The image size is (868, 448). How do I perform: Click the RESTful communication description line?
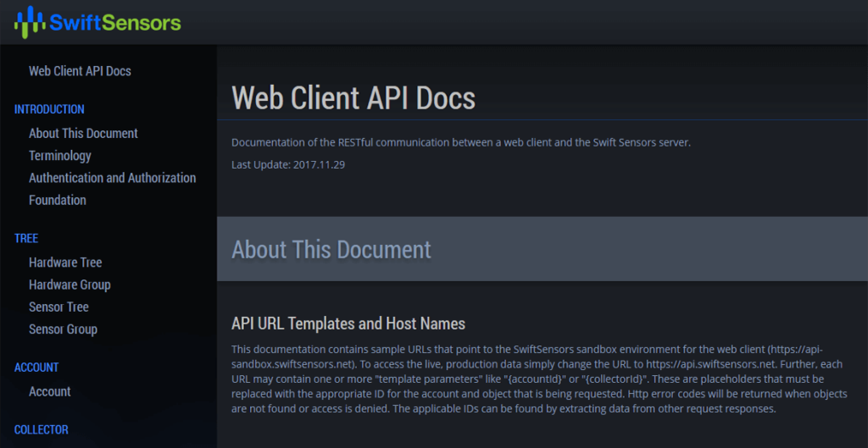point(461,142)
